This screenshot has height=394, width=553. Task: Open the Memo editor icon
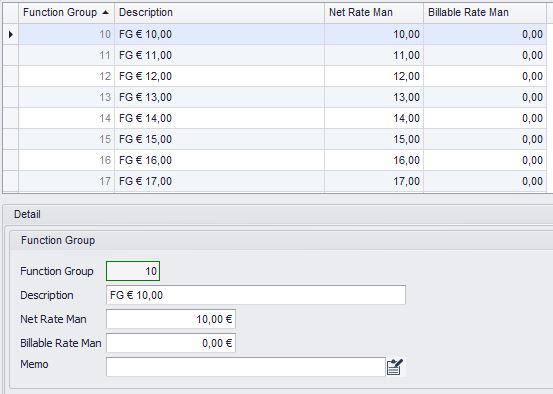tap(395, 367)
